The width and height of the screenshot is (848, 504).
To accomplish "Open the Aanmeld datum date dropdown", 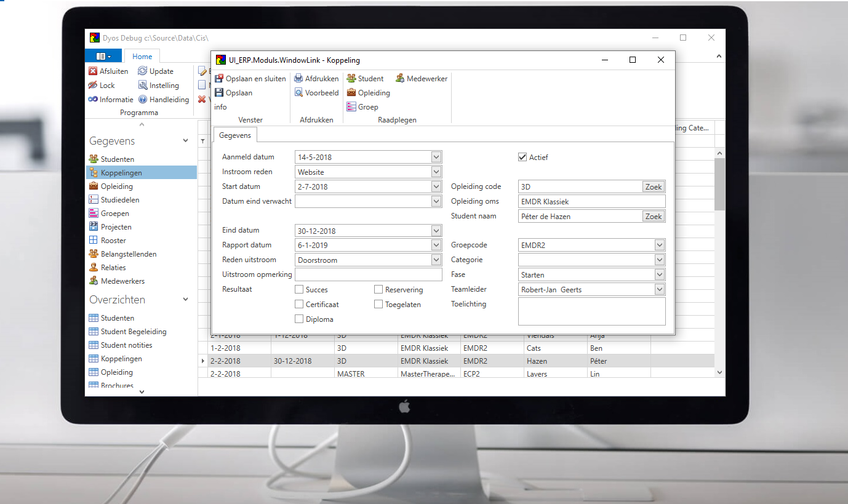I will pyautogui.click(x=436, y=157).
